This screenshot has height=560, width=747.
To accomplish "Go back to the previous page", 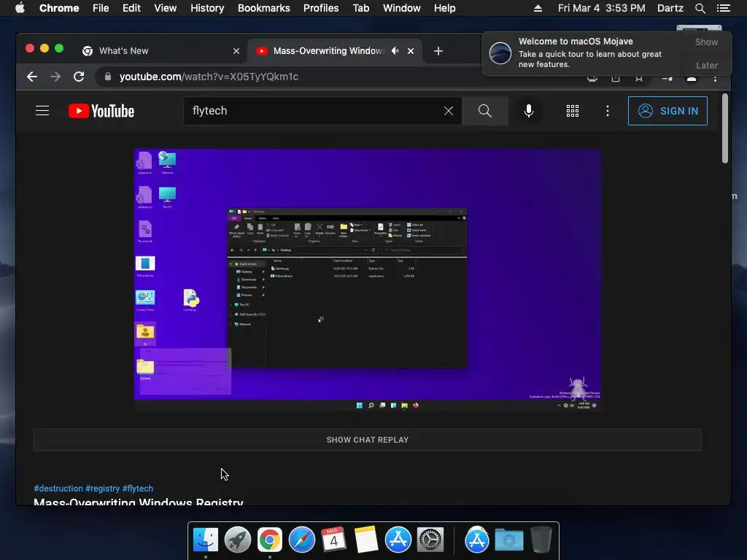I will tap(32, 77).
